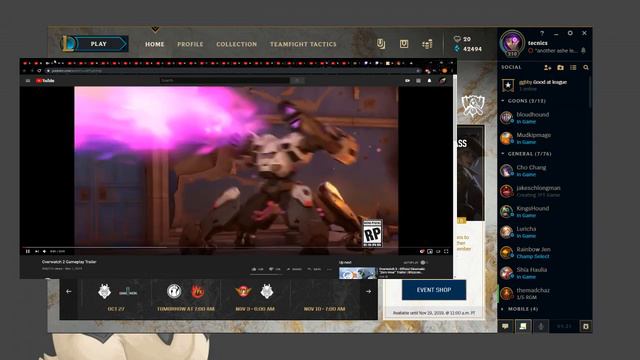Search friends with the magnifier icon
This screenshot has width=640, height=360.
[x=586, y=67]
